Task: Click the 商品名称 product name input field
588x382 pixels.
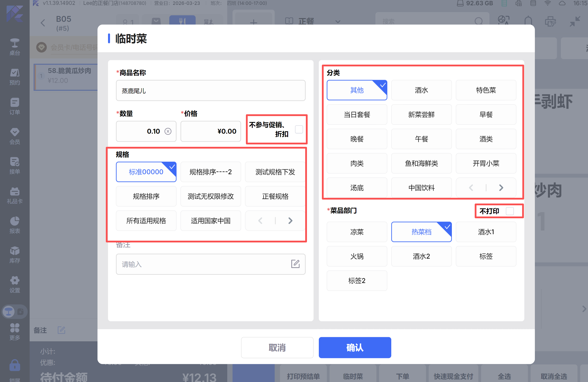Action: (x=211, y=91)
